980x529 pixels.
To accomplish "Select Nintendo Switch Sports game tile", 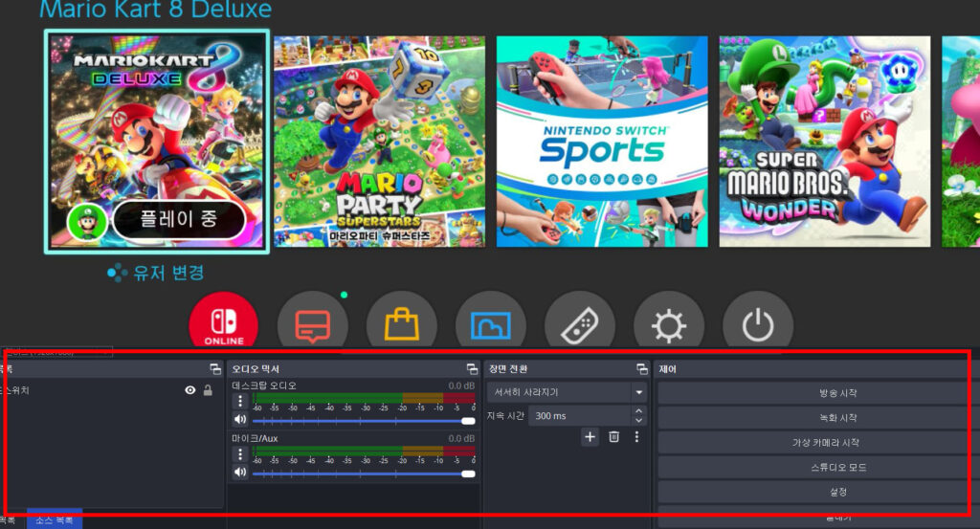I will pos(602,142).
